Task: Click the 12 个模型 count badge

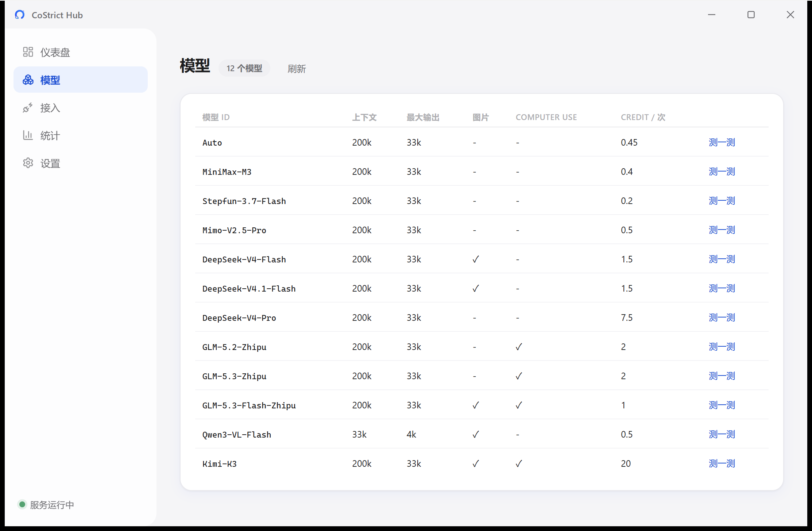Action: pyautogui.click(x=244, y=68)
